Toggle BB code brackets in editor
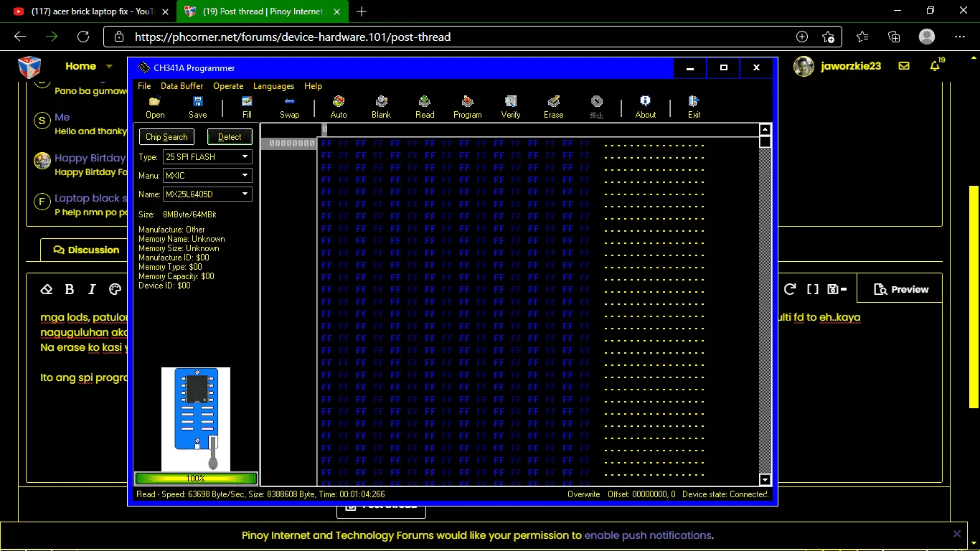980x551 pixels. click(x=812, y=289)
